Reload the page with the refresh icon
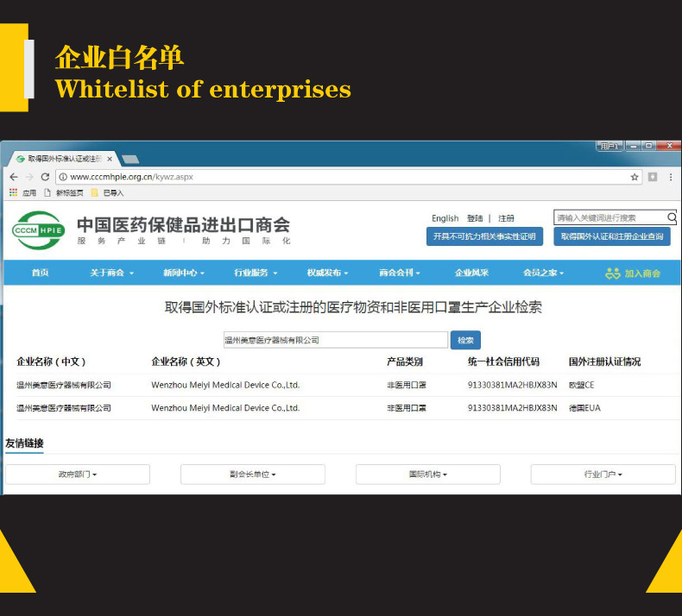682x616 pixels. pyautogui.click(x=45, y=177)
